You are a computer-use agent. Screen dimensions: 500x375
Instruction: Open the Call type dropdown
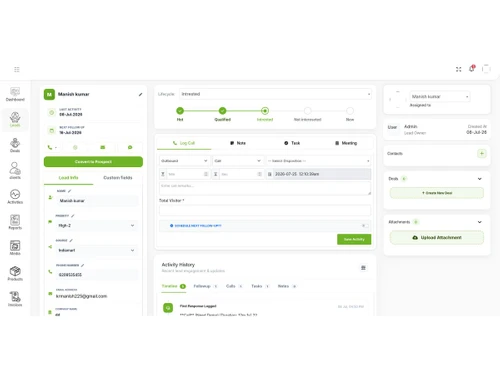(238, 161)
